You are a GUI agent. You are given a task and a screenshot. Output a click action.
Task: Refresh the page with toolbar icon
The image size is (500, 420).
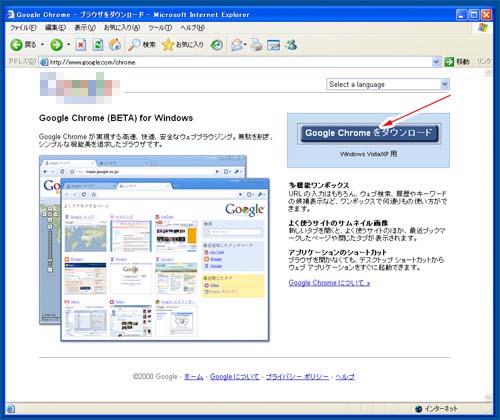[x=98, y=45]
